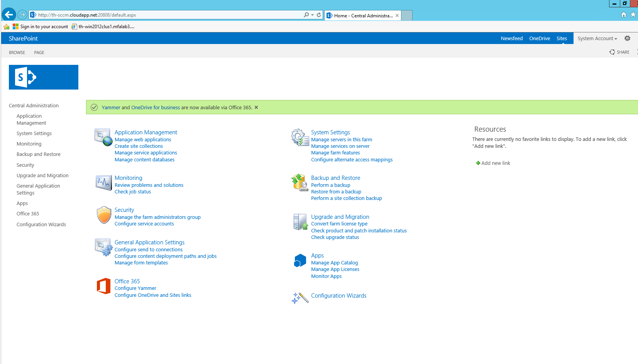Screen dimensions: 638x364
Task: Click the SHARE sync icon
Action: pyautogui.click(x=612, y=52)
